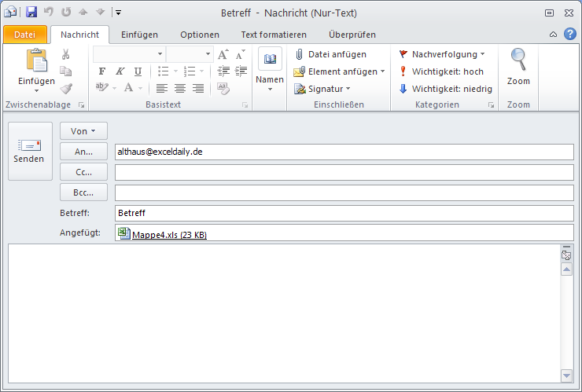Open numbering style dropdown arrow
Screen dimensions: 582x392
click(201, 71)
